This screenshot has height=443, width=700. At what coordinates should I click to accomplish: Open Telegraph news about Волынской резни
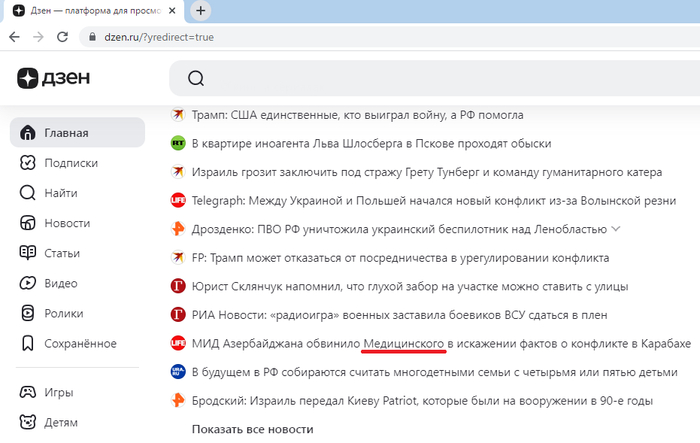pyautogui.click(x=434, y=201)
